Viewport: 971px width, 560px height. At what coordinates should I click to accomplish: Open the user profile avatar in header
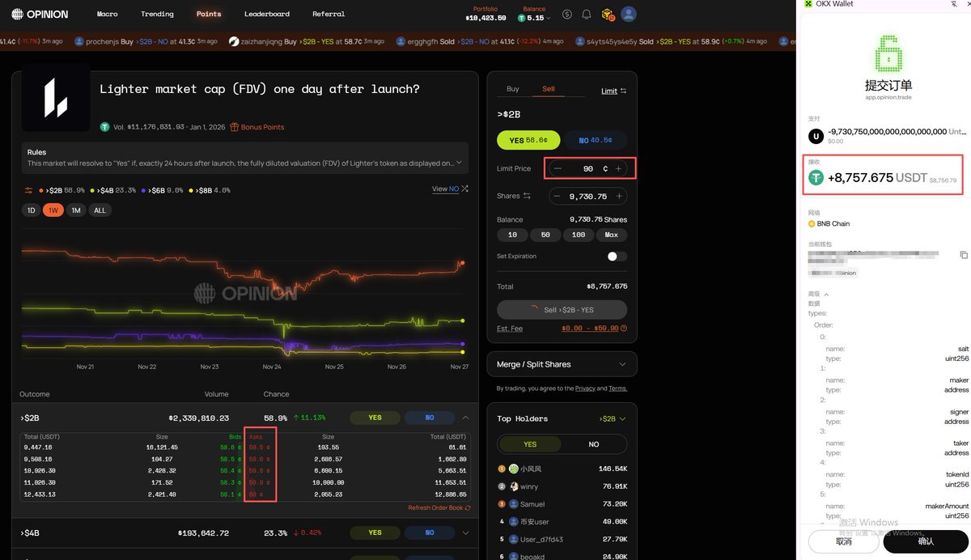(629, 15)
